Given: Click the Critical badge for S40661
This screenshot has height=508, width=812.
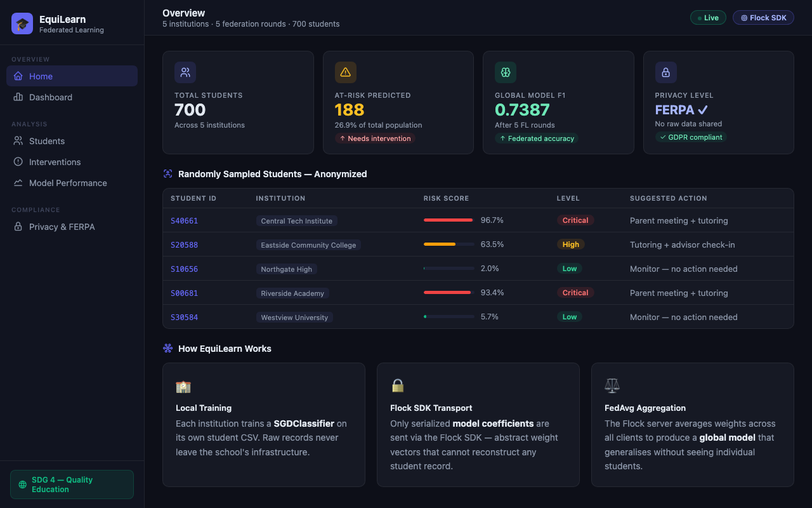Looking at the screenshot, I should (575, 220).
